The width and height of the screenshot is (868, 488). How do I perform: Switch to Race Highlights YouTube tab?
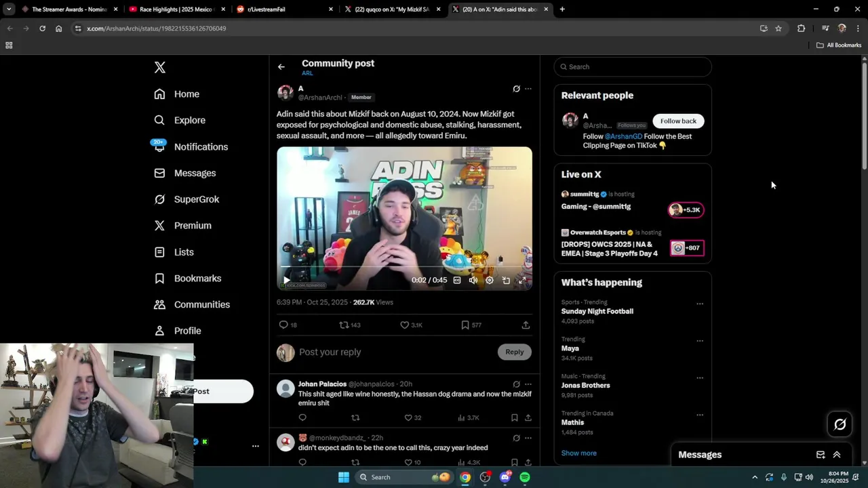(176, 9)
